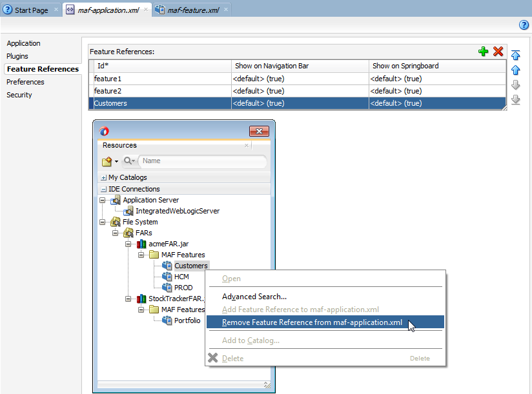Select the maf-application.xml tab
Screen dimensions: 532x394
108,10
